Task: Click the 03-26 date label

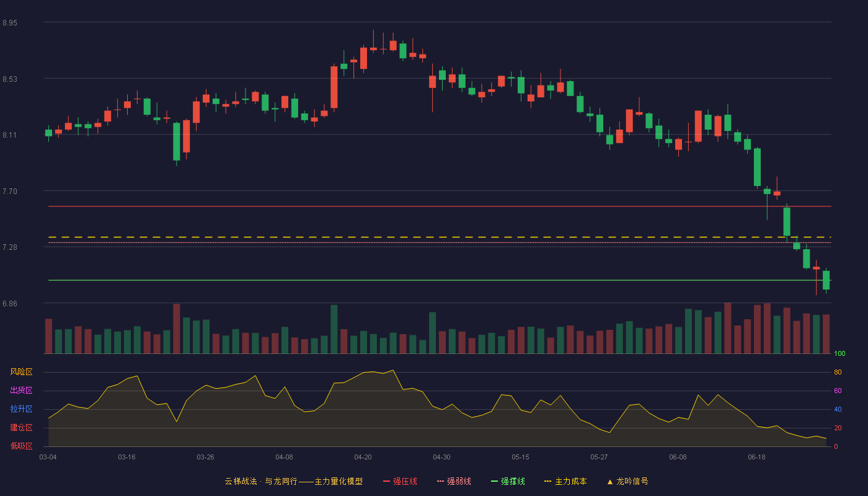Action: [205, 457]
